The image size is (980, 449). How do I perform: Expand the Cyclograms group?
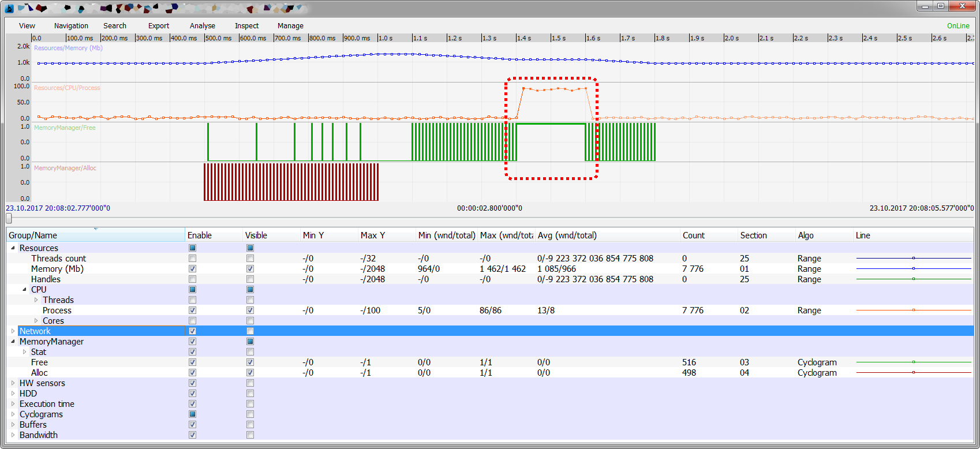(13, 414)
